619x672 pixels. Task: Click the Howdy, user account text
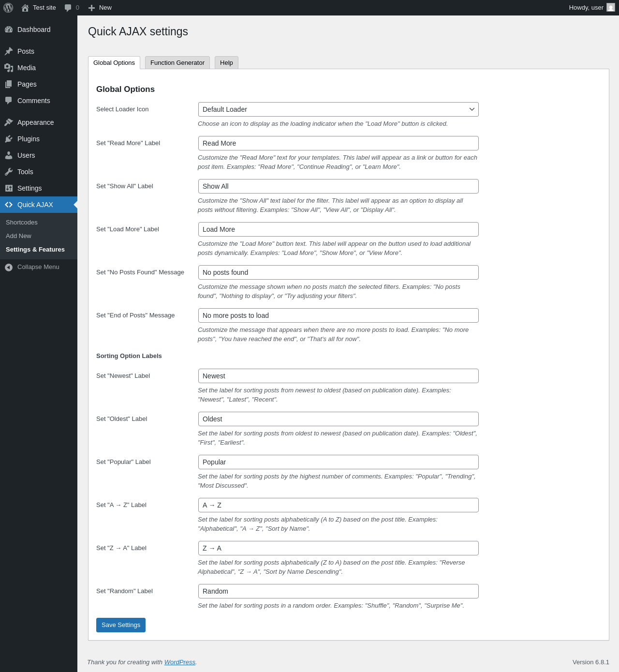pyautogui.click(x=586, y=8)
